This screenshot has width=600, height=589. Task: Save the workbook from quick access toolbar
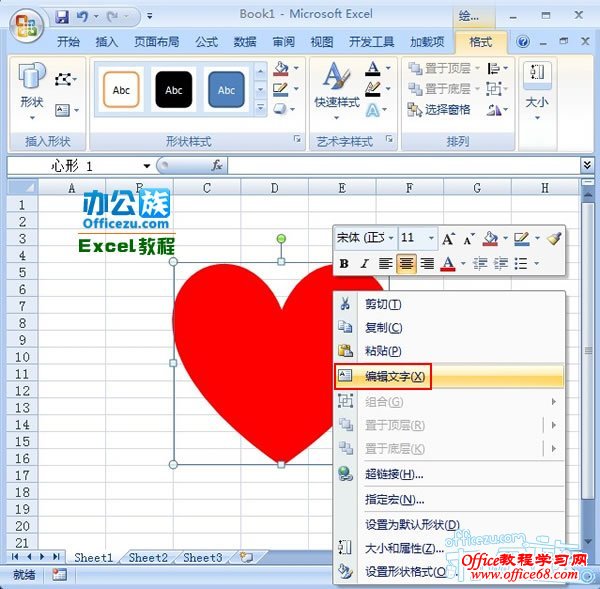[x=62, y=16]
